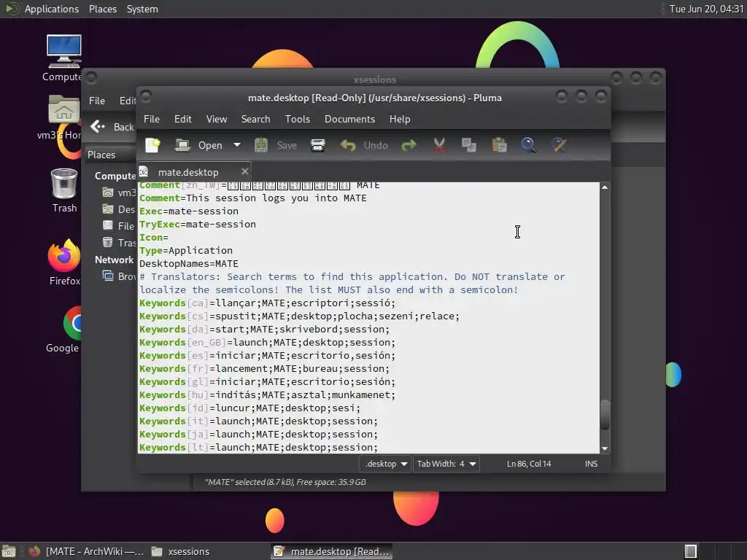Image resolution: width=747 pixels, height=560 pixels.
Task: Click the Keywords[fr] line
Action: 264,368
